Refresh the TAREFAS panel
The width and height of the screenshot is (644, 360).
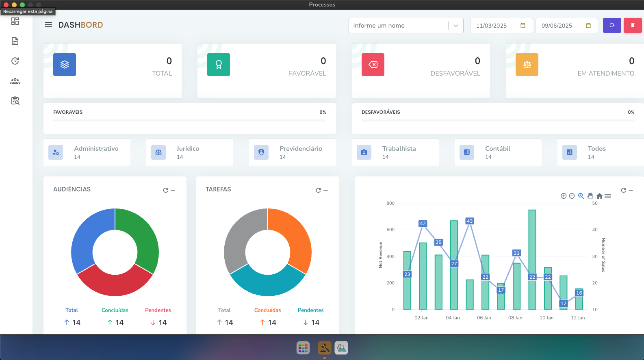[318, 190]
